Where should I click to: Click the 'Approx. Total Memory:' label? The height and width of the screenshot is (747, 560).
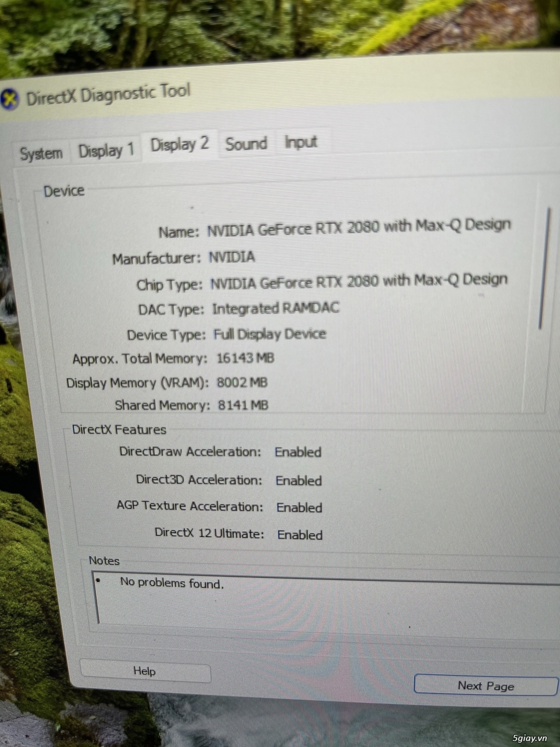(x=140, y=359)
